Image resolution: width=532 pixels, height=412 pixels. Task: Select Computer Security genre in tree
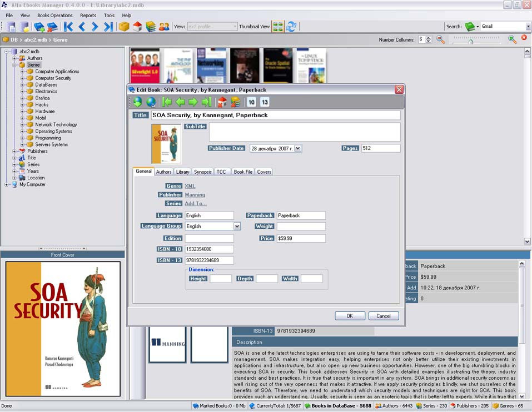[53, 78]
